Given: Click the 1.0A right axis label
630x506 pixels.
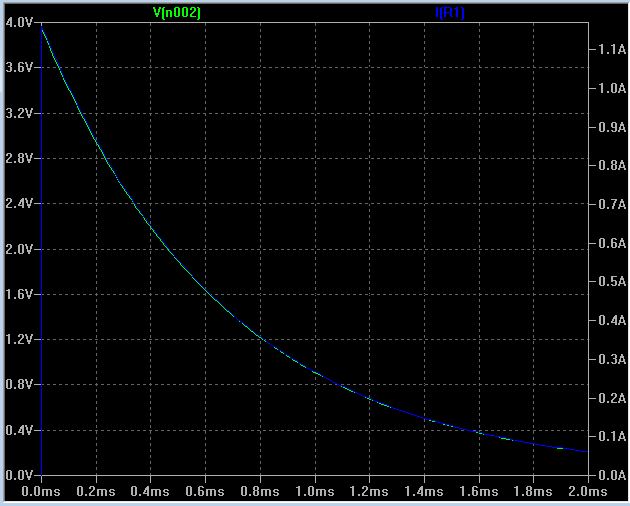Looking at the screenshot, I should point(612,88).
